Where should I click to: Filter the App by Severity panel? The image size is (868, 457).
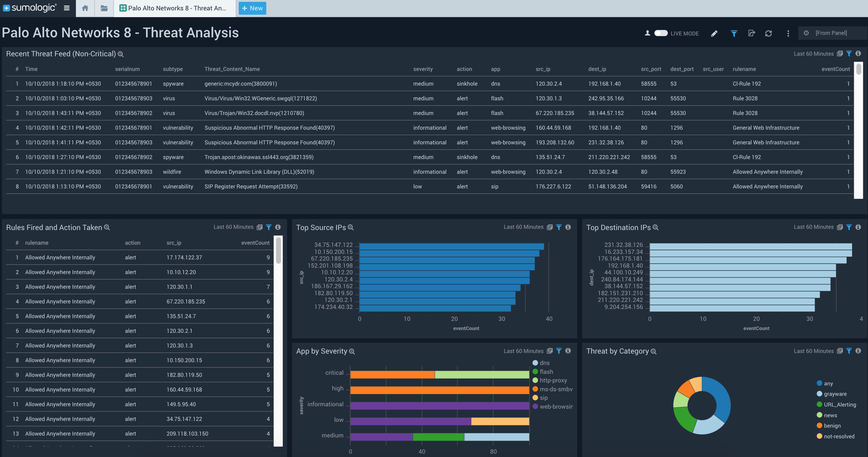click(x=559, y=351)
